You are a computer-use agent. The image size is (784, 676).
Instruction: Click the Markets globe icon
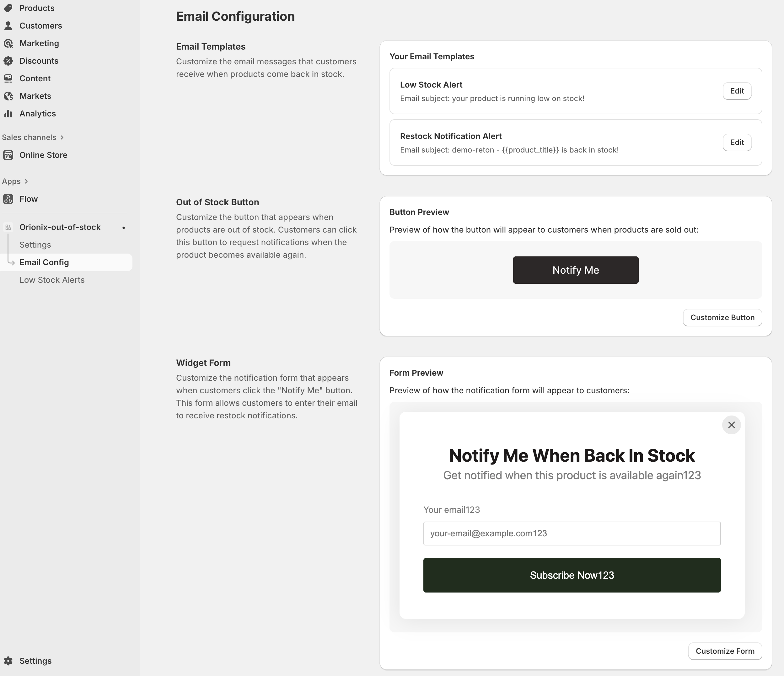[8, 96]
